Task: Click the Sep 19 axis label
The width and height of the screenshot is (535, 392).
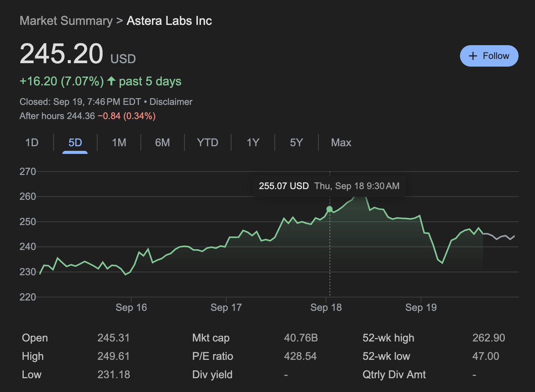Action: [x=421, y=307]
